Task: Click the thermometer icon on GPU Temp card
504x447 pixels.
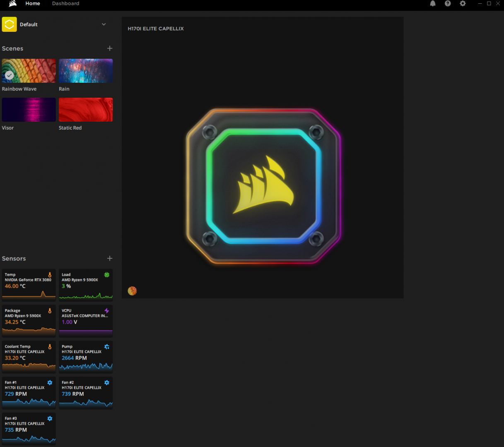Action: 50,275
